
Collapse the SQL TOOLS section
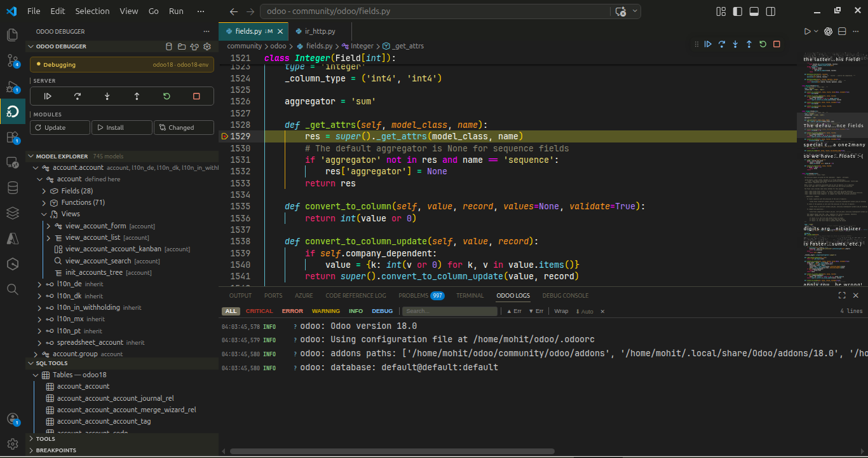pyautogui.click(x=51, y=363)
